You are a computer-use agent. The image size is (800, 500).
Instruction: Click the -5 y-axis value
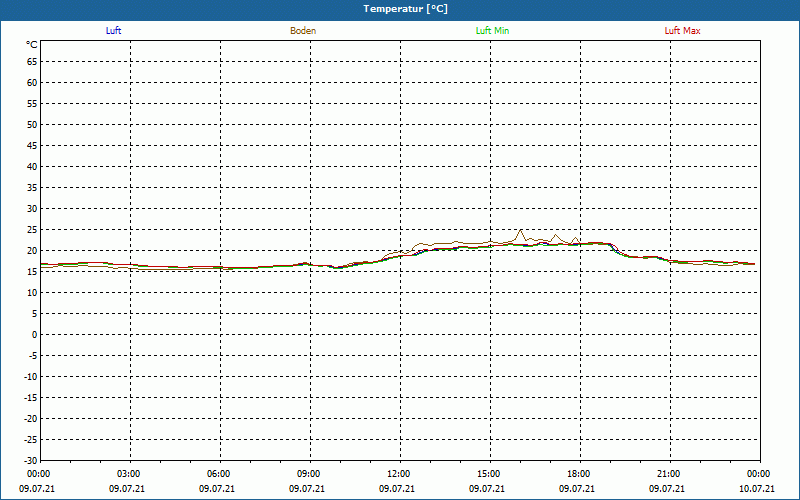32,356
